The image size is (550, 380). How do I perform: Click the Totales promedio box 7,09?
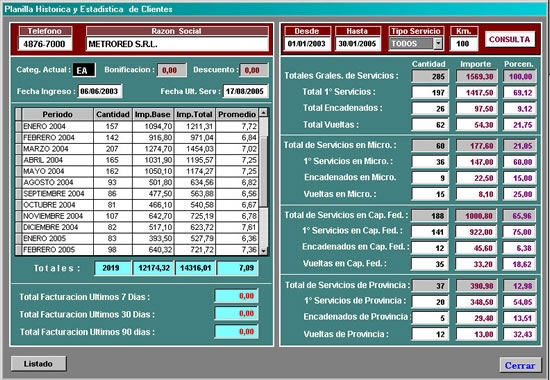[237, 268]
